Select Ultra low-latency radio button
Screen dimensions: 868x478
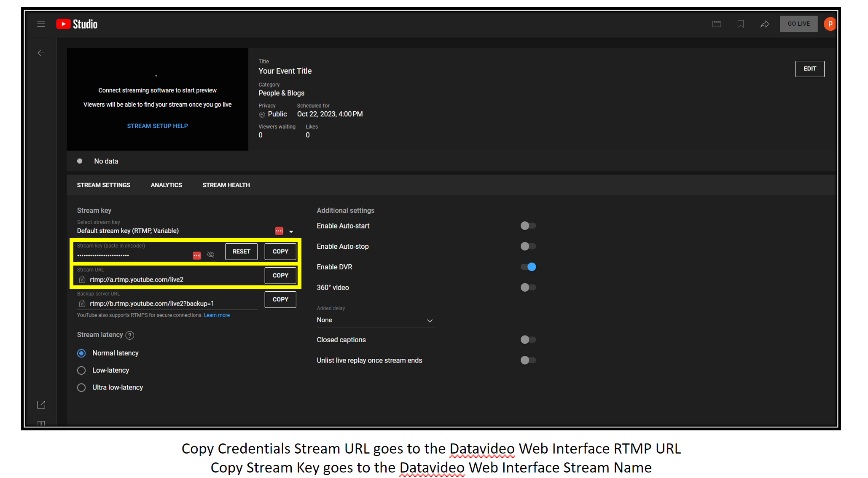click(81, 388)
